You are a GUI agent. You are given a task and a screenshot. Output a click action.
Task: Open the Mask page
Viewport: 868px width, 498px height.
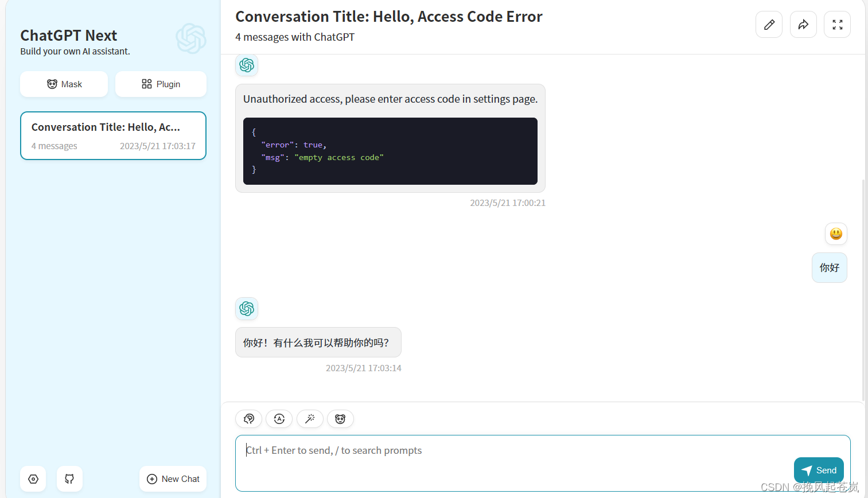coord(64,84)
